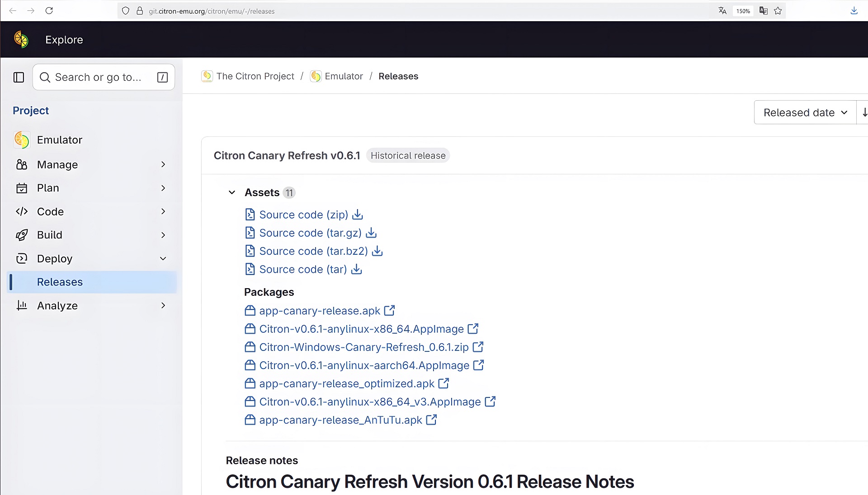Collapse the Assets section chevron
This screenshot has height=495, width=868.
coord(232,192)
